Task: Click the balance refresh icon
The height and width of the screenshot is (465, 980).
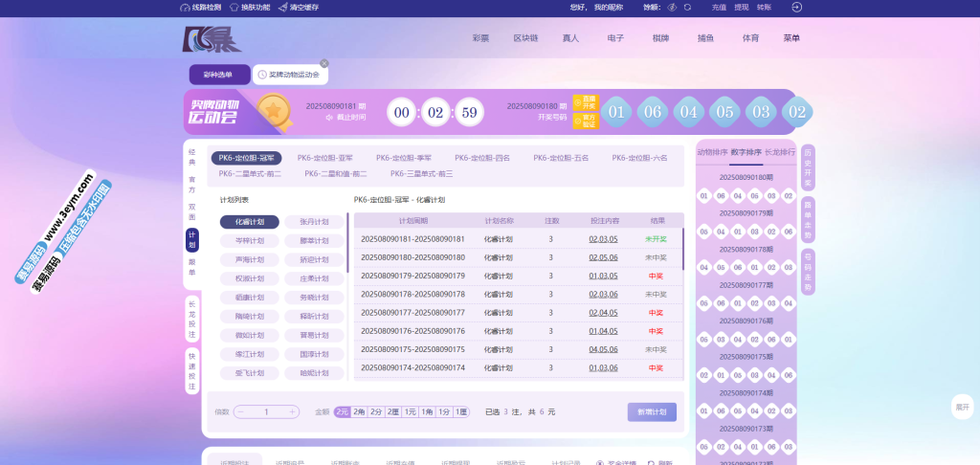Action: point(688,7)
